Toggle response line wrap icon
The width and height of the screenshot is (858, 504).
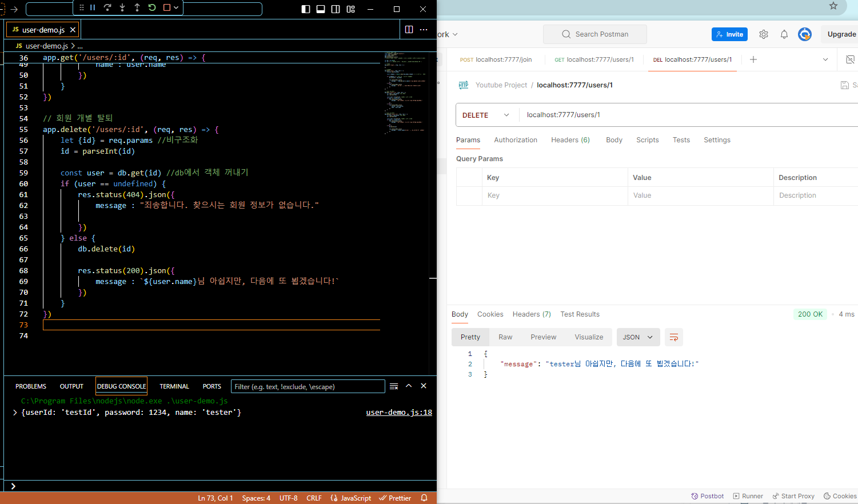pos(674,337)
